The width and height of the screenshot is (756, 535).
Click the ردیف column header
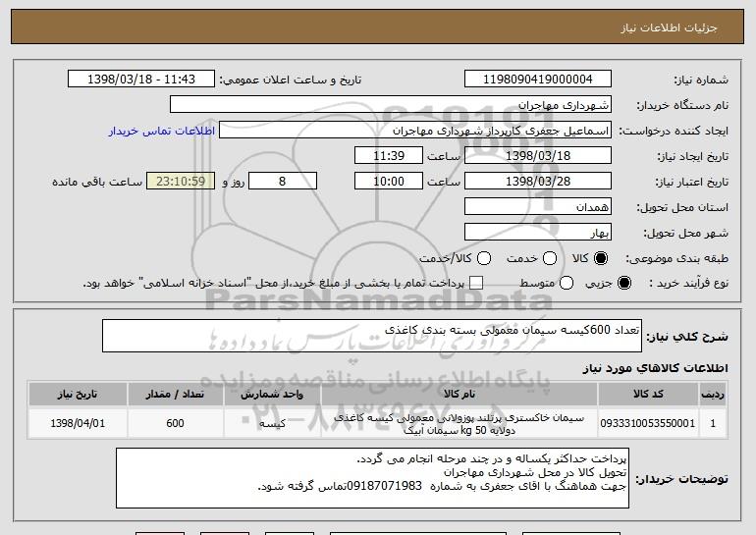tap(713, 395)
